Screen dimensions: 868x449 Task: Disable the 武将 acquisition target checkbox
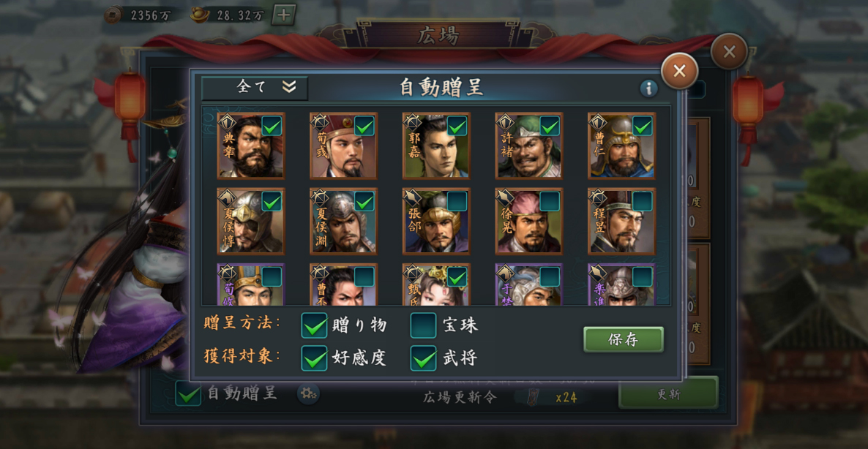click(424, 358)
